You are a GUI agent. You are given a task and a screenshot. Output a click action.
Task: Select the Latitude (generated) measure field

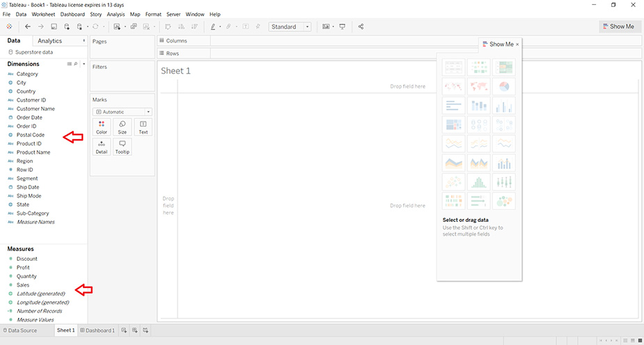[x=40, y=294]
